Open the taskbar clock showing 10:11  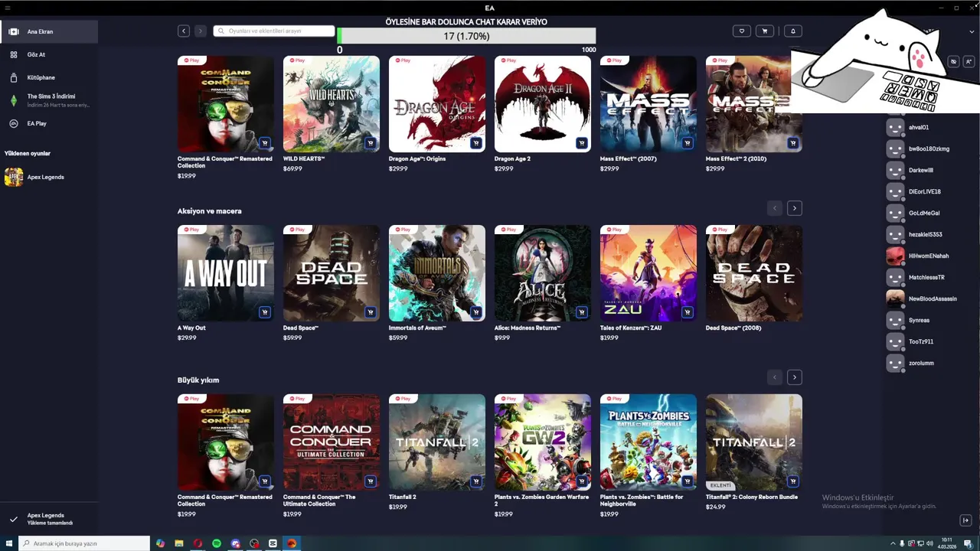point(947,543)
